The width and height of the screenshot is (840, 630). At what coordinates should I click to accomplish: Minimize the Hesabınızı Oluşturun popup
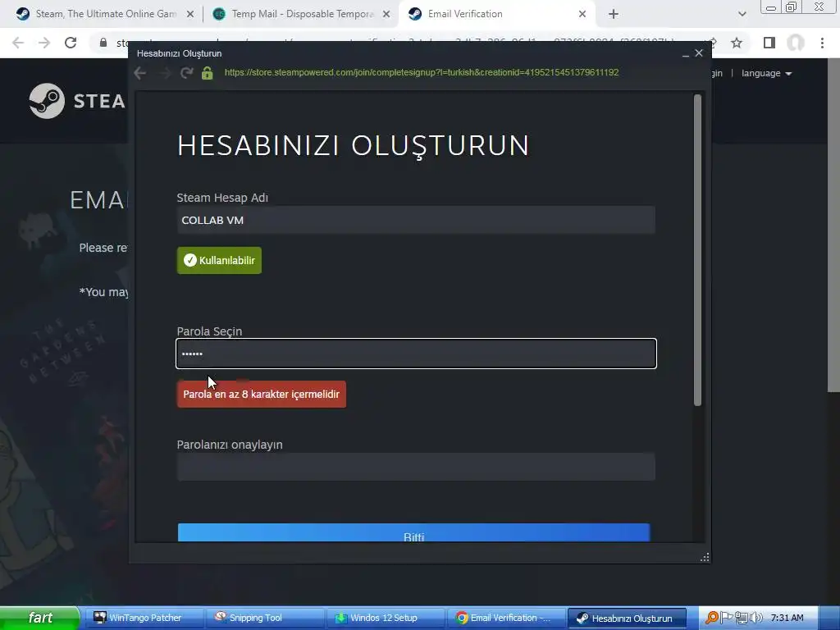(x=686, y=53)
